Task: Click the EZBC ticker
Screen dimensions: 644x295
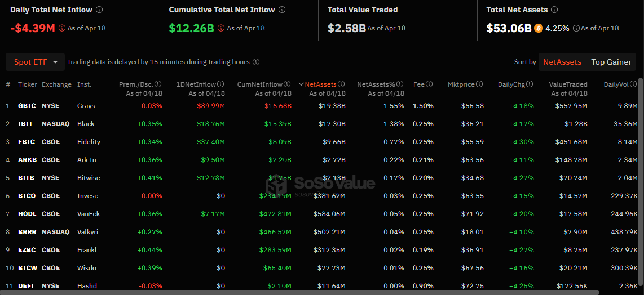Action: (27, 250)
